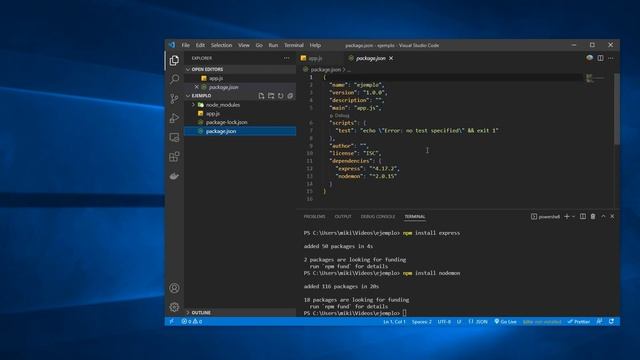Switch to the OUTPUT panel tab

343,217
